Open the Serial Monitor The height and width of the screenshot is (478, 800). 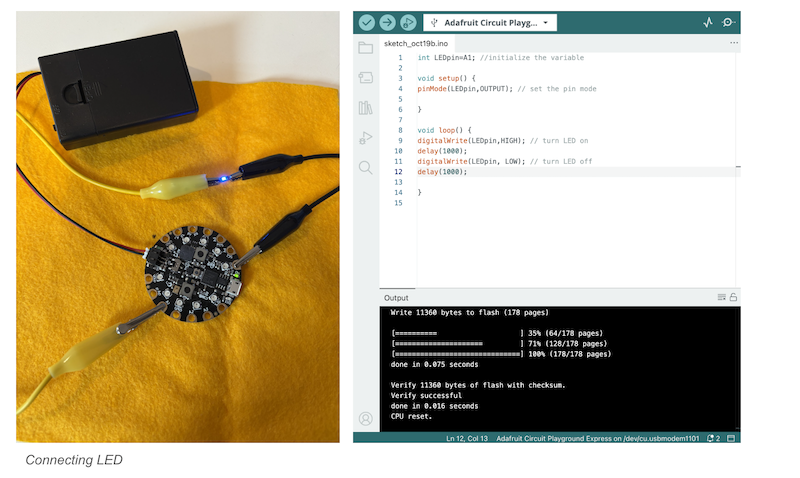click(x=729, y=22)
